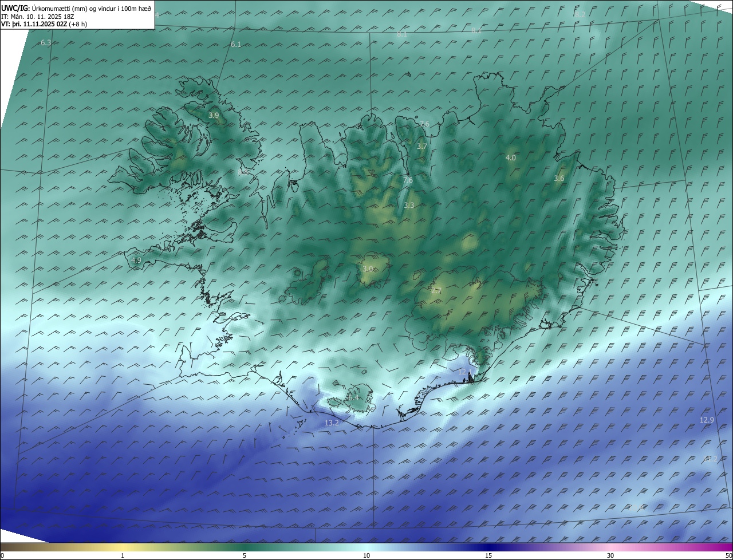733x560 pixels.
Task: Click the 15 tick label on the color scale
Action: click(488, 556)
